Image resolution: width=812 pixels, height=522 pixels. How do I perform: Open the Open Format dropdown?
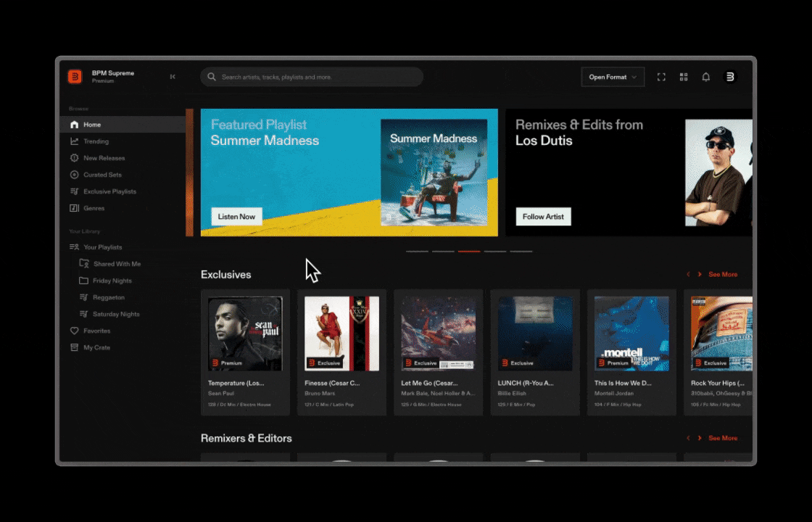[x=613, y=77]
